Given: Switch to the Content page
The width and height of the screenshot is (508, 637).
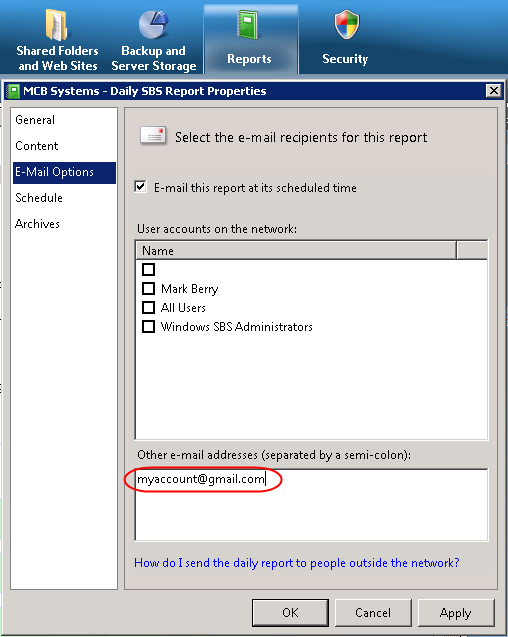Looking at the screenshot, I should [37, 146].
